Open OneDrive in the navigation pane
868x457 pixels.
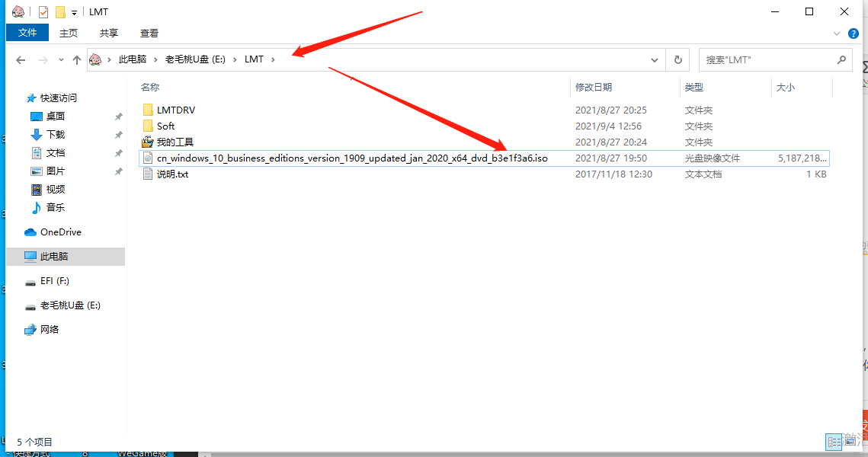[x=60, y=232]
